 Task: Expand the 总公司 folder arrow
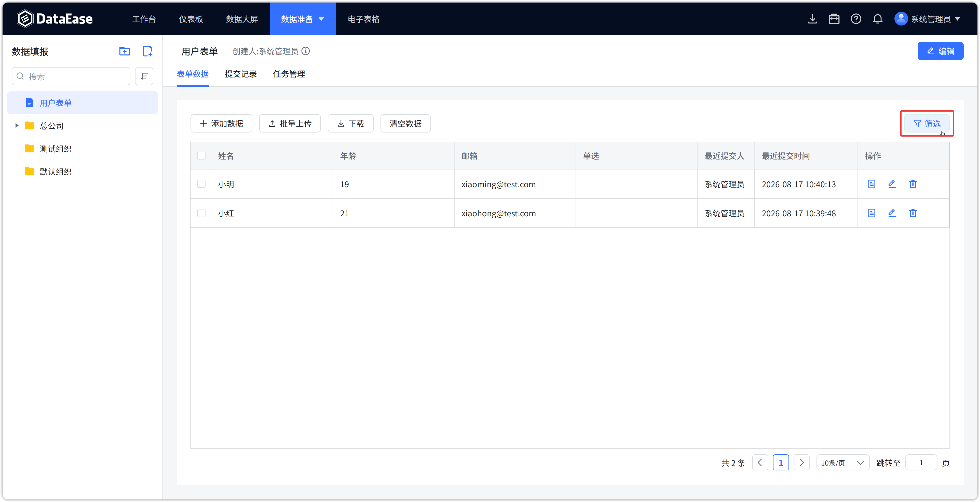coord(16,125)
